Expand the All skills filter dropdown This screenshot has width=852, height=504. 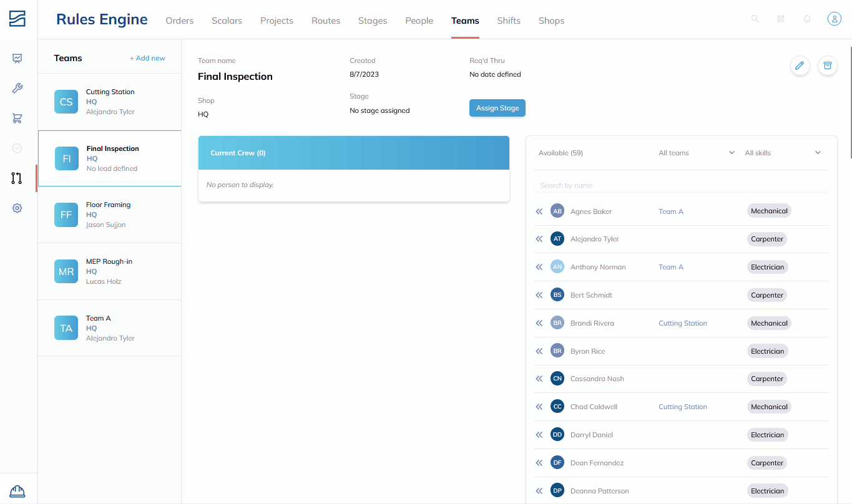coord(783,153)
